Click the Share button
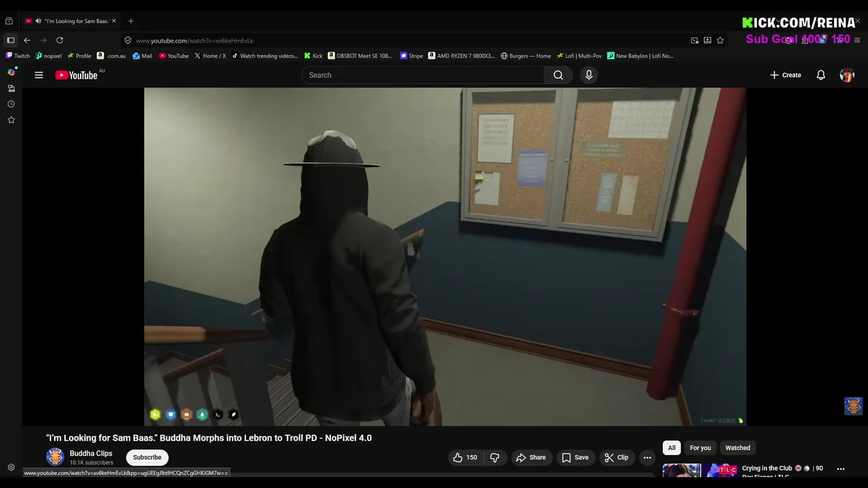This screenshot has width=868, height=488. (530, 457)
